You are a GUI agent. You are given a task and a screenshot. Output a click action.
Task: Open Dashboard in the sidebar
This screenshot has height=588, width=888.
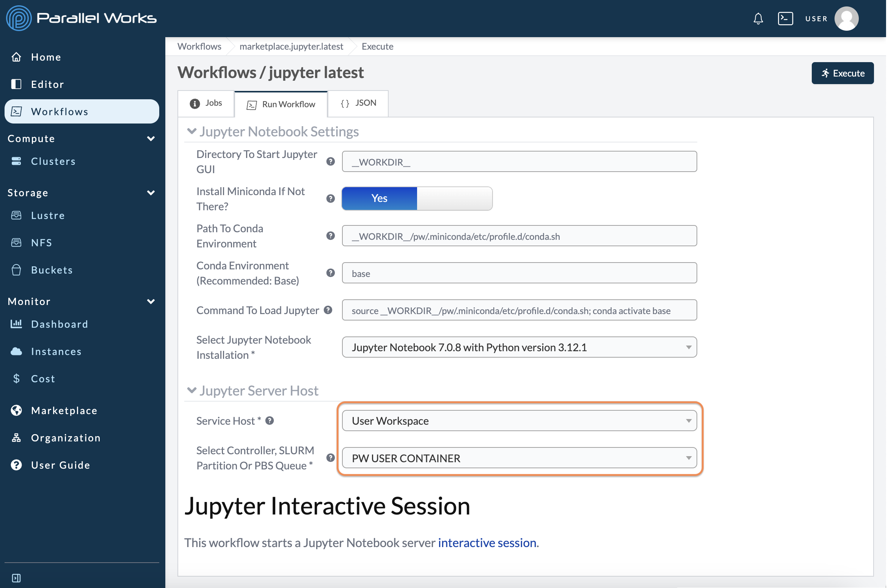82,324
